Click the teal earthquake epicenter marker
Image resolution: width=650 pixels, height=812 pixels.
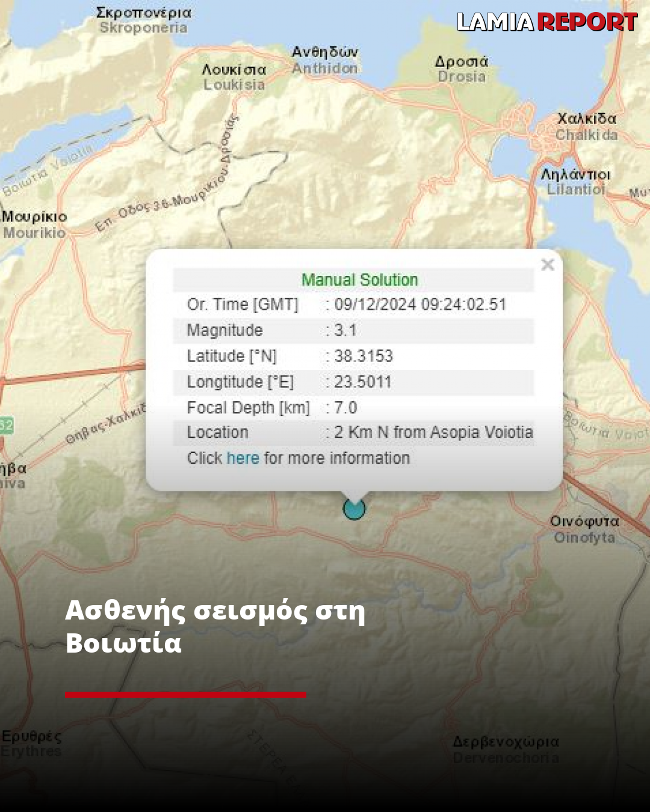(354, 509)
